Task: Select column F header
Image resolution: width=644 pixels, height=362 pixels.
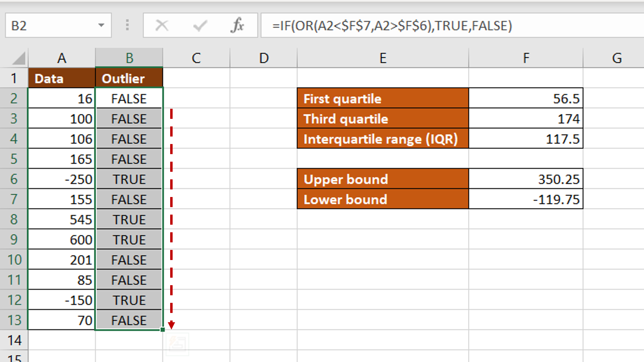Action: point(526,58)
